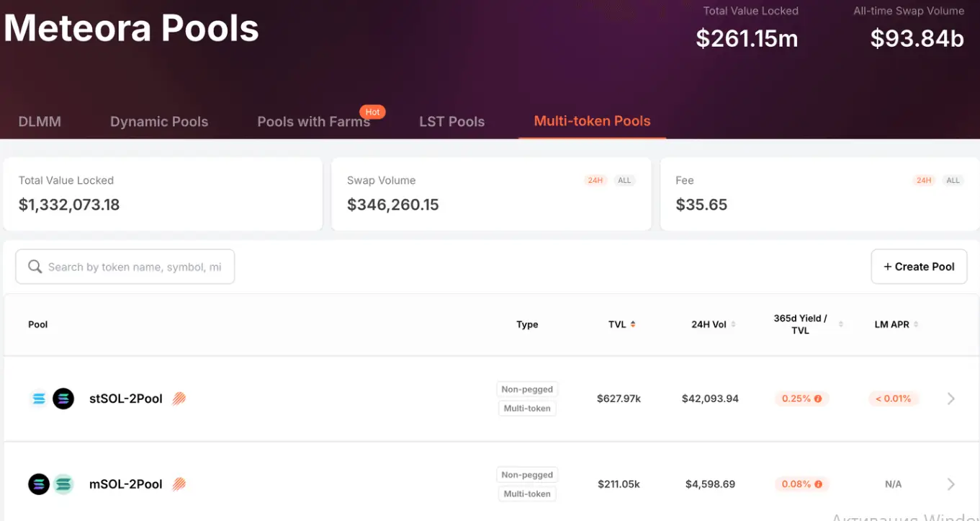Sort by 24H Vol column
Image resolution: width=980 pixels, height=521 pixels.
tap(733, 324)
